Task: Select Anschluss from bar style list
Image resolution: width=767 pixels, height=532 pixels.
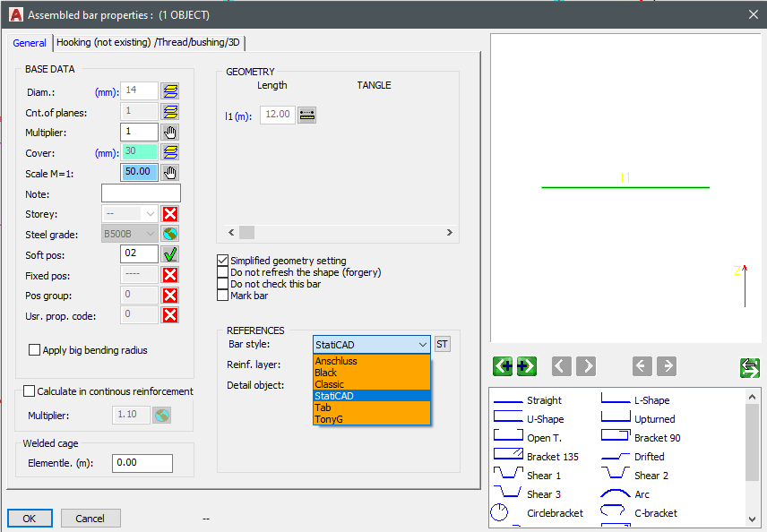Action: [372, 361]
